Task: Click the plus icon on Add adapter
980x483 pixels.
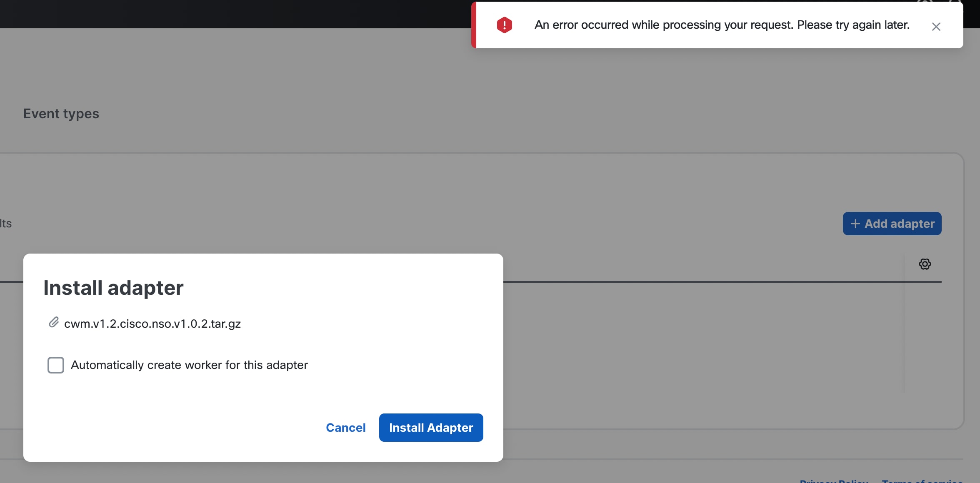Action: click(855, 224)
